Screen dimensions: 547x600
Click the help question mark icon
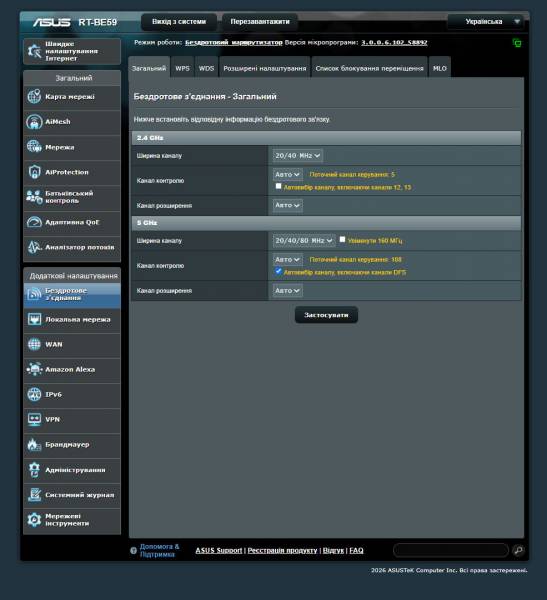tap(133, 551)
